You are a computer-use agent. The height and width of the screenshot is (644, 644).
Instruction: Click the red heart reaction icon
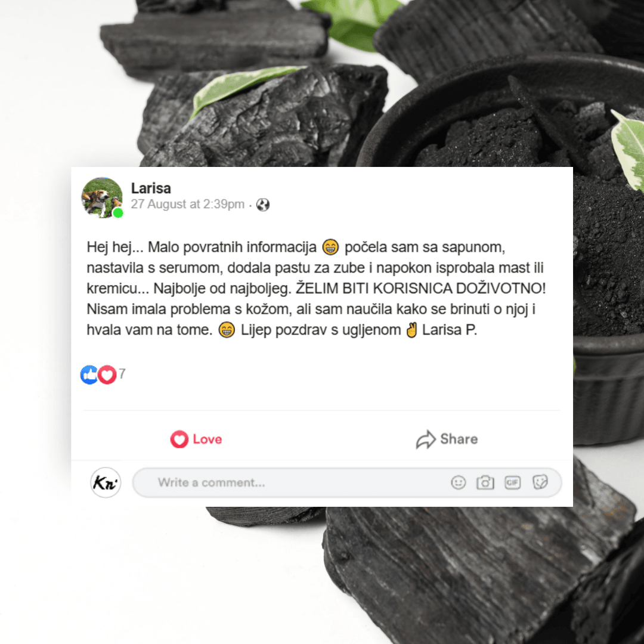click(x=107, y=374)
